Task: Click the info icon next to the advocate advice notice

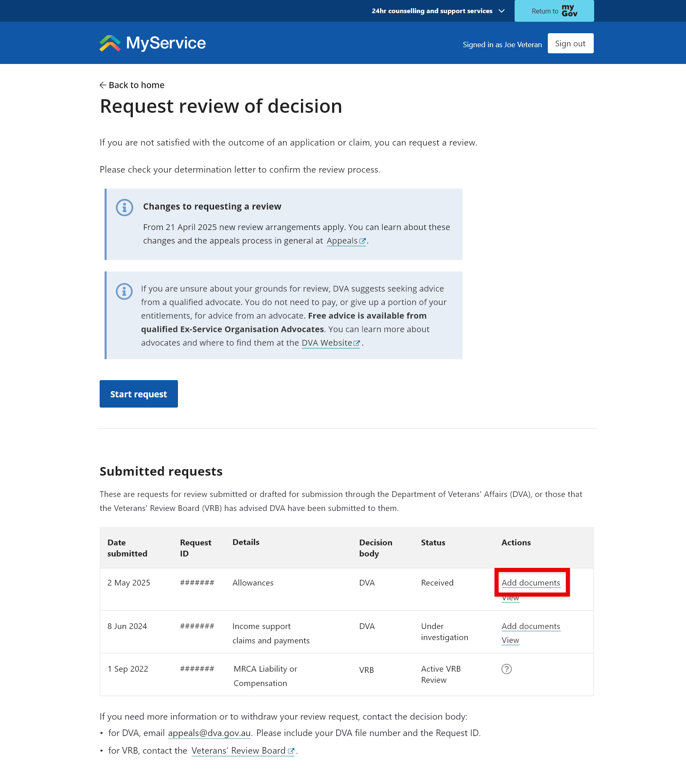Action: pyautogui.click(x=124, y=291)
